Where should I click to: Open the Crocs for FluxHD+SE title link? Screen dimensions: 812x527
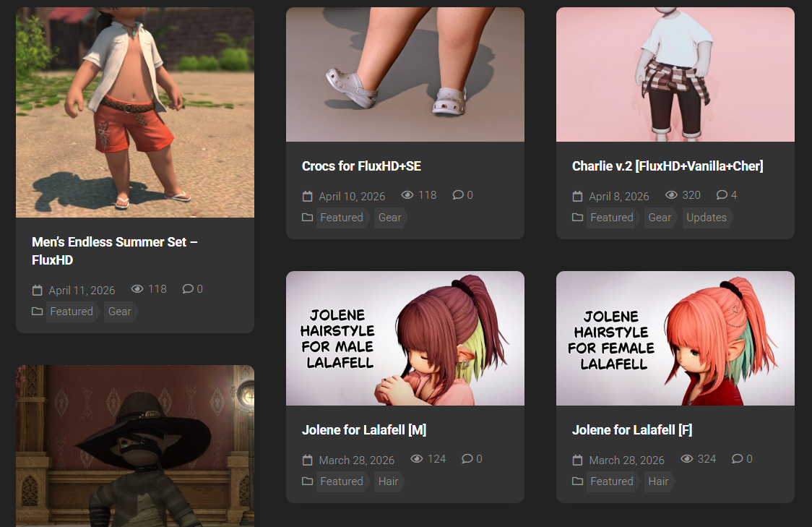[361, 166]
